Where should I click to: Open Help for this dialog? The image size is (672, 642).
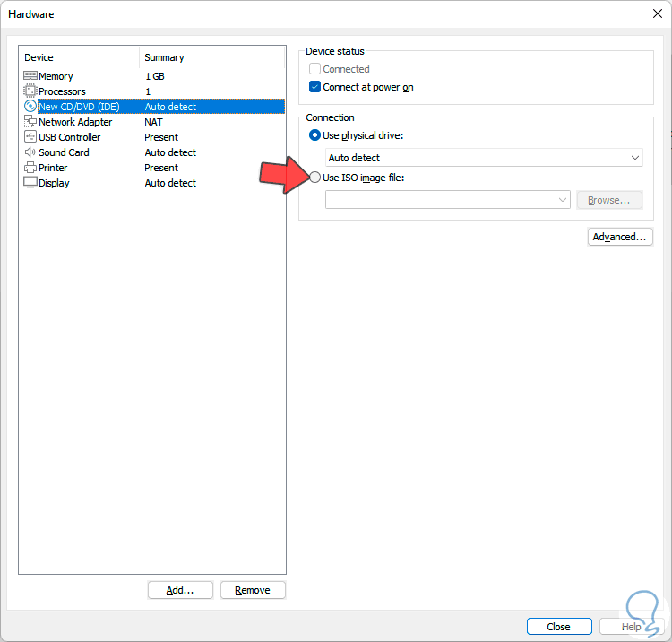click(x=632, y=627)
